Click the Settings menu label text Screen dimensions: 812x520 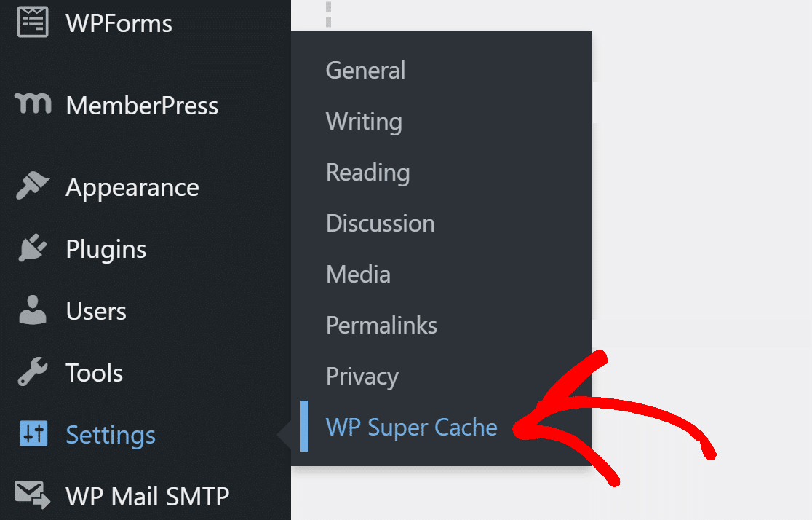[111, 434]
